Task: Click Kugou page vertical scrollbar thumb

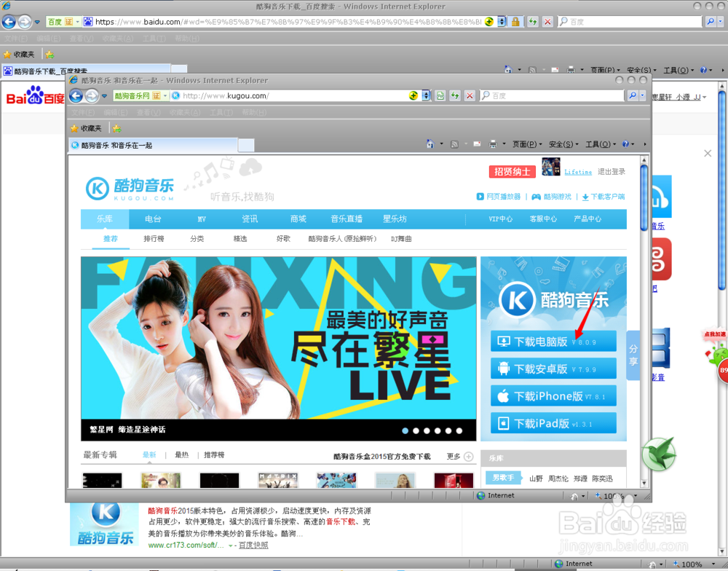Action: click(644, 197)
